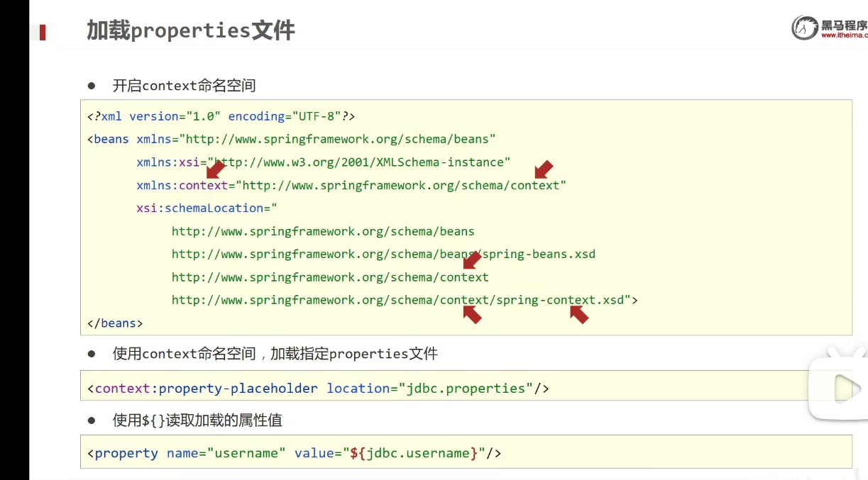Click the <property name="username" code line

pyautogui.click(x=294, y=453)
